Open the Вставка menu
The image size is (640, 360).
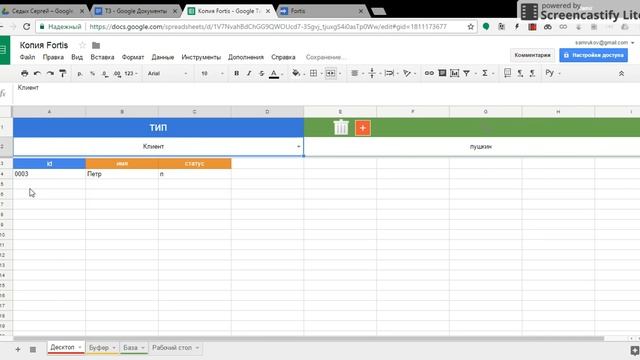[x=102, y=57]
